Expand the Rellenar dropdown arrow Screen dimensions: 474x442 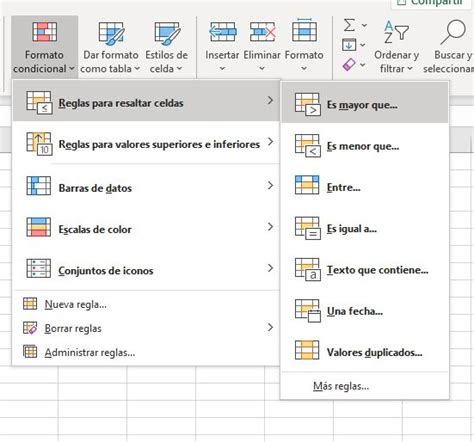click(363, 45)
